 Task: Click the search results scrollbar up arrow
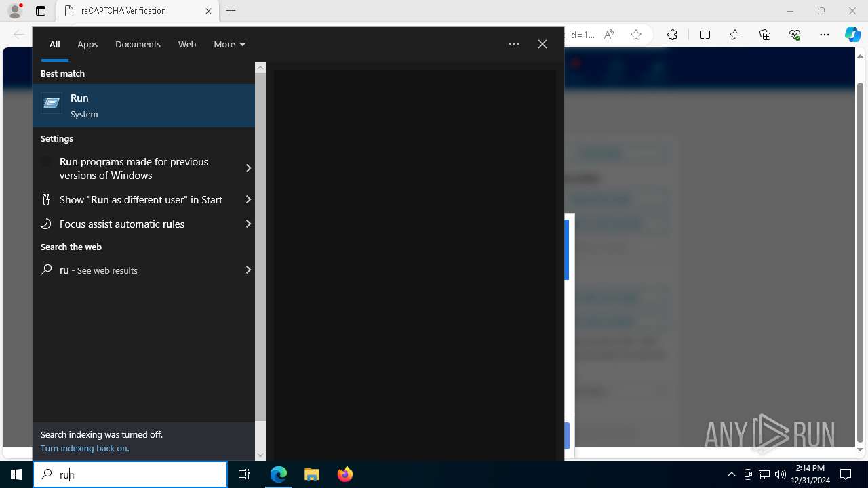point(260,68)
